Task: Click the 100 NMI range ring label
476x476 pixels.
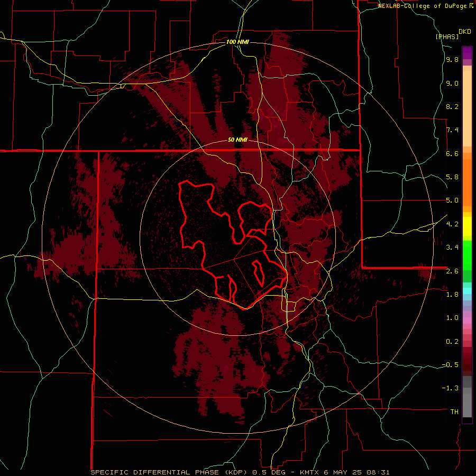Action: pos(237,42)
